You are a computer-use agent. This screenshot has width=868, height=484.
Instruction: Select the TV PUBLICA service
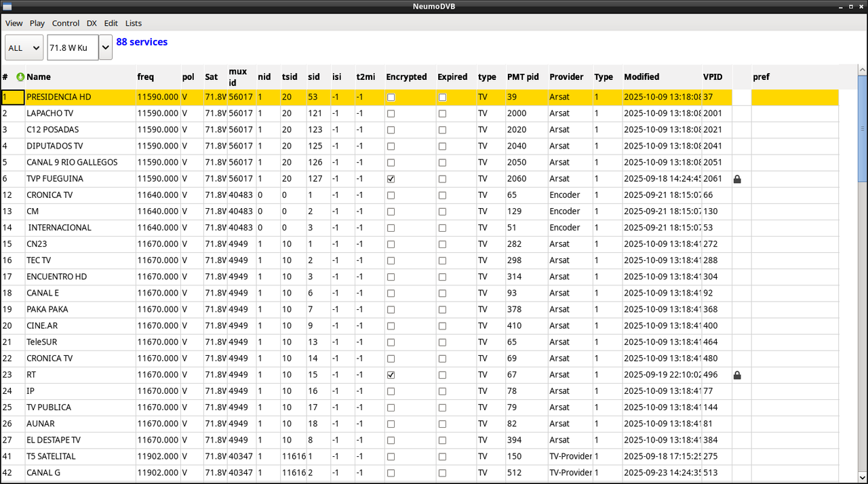(49, 407)
